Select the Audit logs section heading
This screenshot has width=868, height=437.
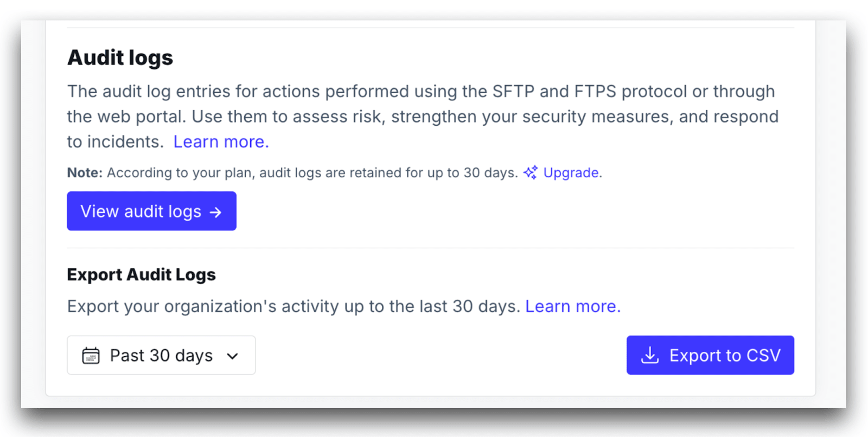(119, 57)
